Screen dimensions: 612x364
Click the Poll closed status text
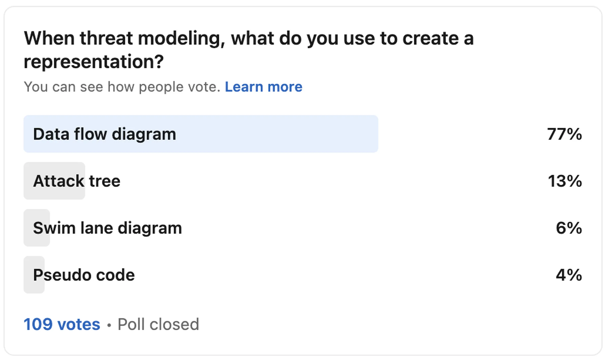click(x=158, y=324)
